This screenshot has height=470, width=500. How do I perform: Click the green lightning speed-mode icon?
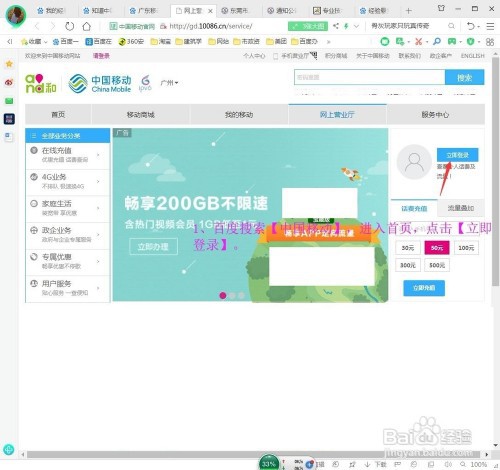(346, 26)
